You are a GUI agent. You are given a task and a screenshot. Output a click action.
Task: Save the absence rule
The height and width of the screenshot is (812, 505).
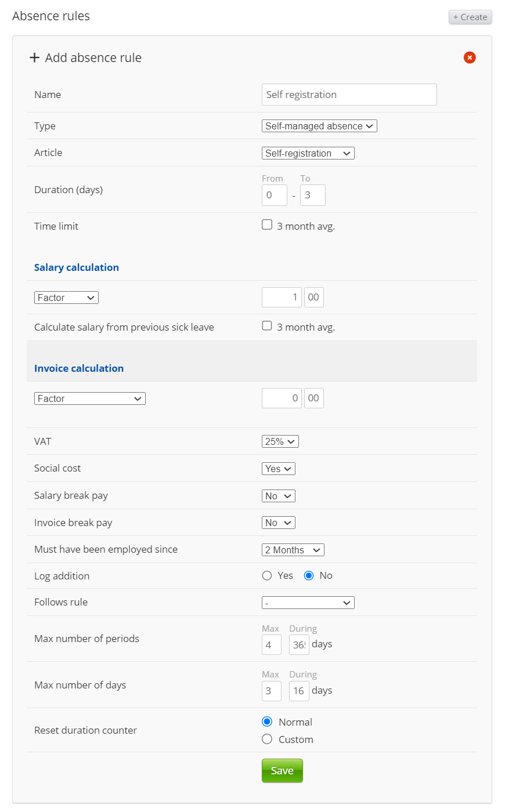tap(282, 771)
